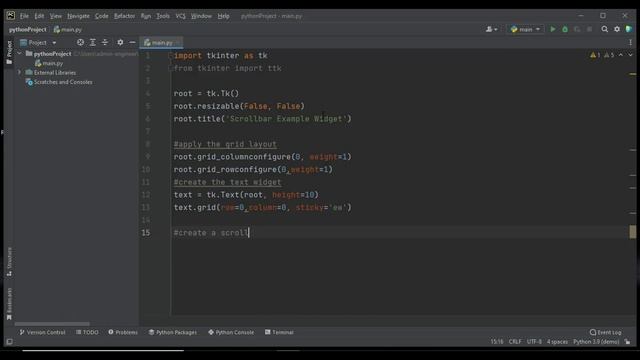This screenshot has height=360, width=640.
Task: Go to previous highlighted error arrow
Action: point(621,55)
